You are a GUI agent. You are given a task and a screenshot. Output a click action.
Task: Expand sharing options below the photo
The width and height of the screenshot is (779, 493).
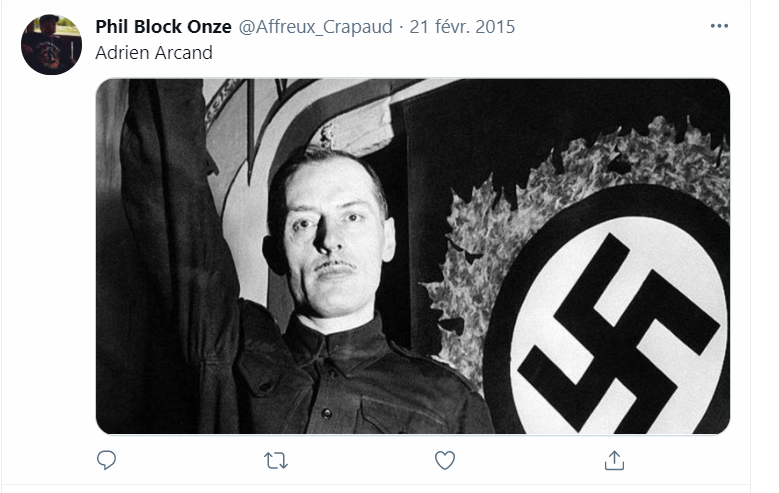point(614,460)
